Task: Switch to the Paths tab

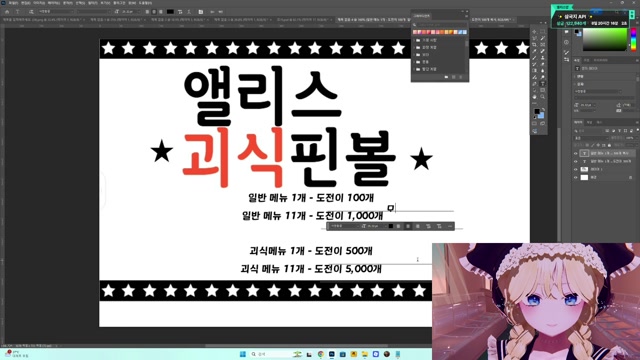Action: click(x=599, y=122)
